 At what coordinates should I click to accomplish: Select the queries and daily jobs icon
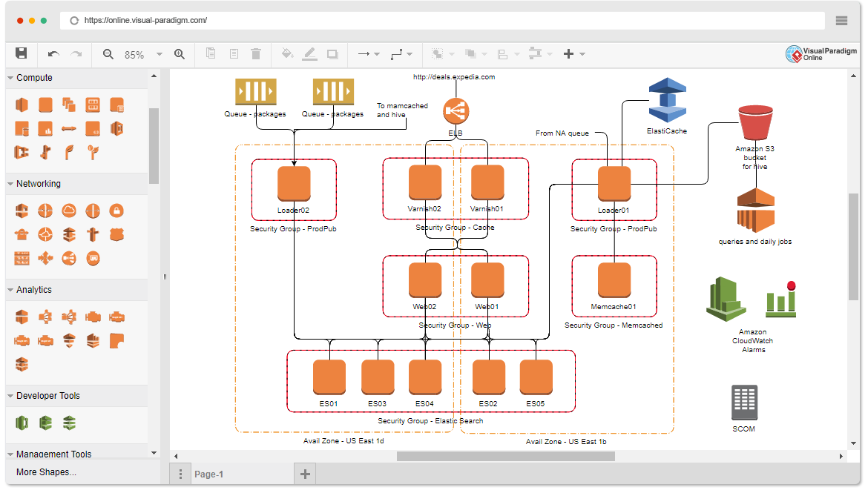[x=756, y=211]
